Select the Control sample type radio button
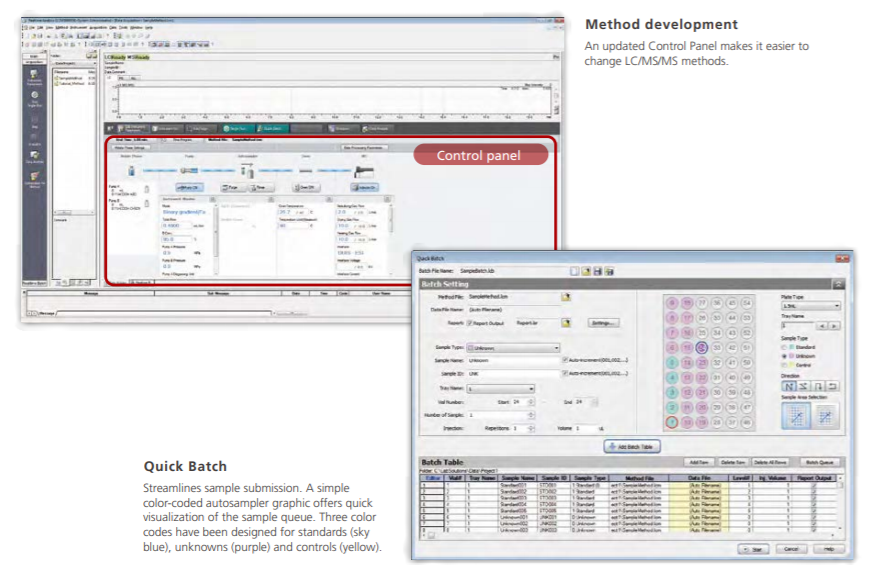 tap(784, 365)
